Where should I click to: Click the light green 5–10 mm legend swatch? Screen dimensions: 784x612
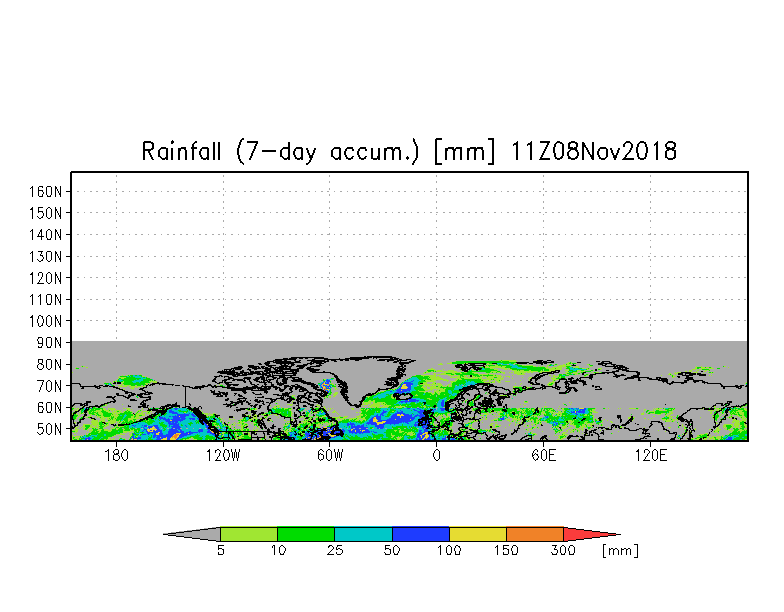[248, 534]
